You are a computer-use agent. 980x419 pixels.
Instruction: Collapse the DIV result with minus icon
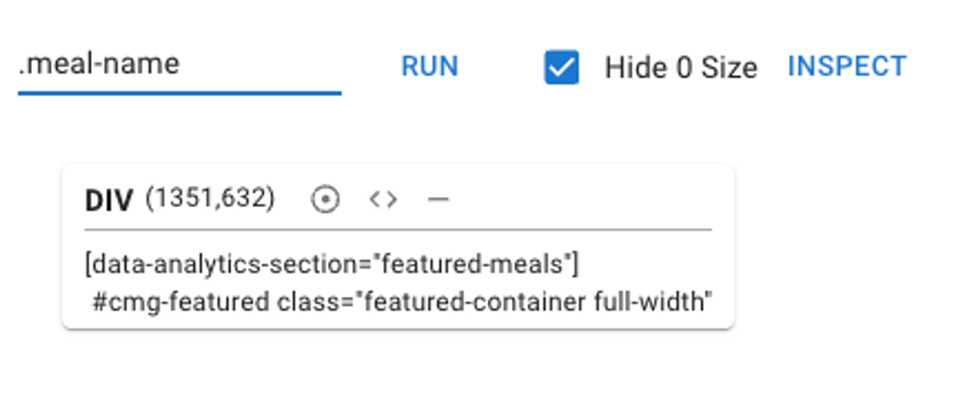click(439, 199)
